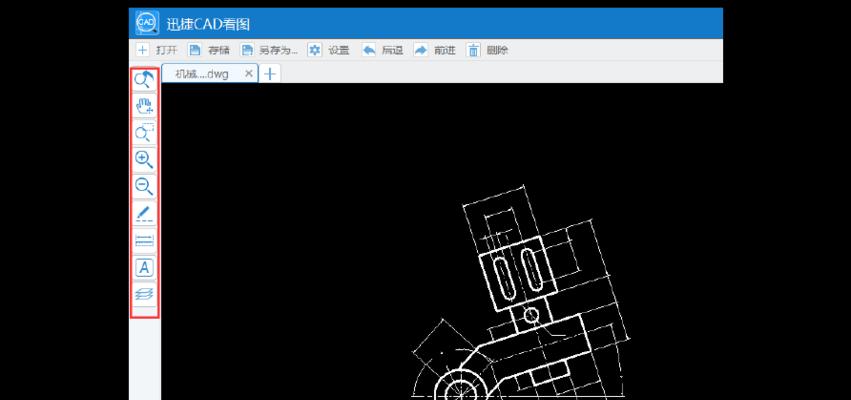
Task: Select the zoom window selection tool
Action: 144,133
